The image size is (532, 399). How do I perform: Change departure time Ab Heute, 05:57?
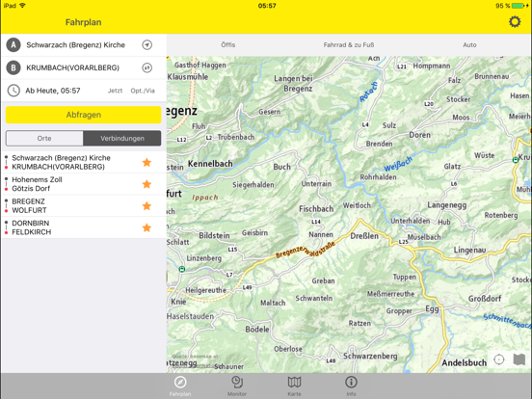pos(53,91)
